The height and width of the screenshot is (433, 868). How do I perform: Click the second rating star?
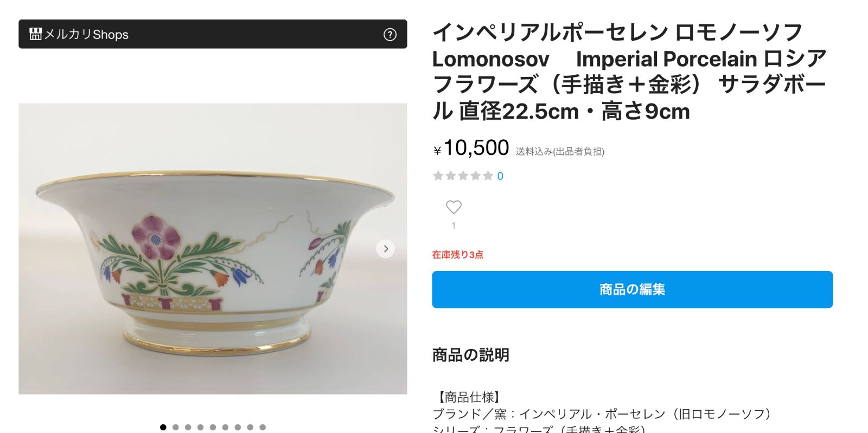450,176
